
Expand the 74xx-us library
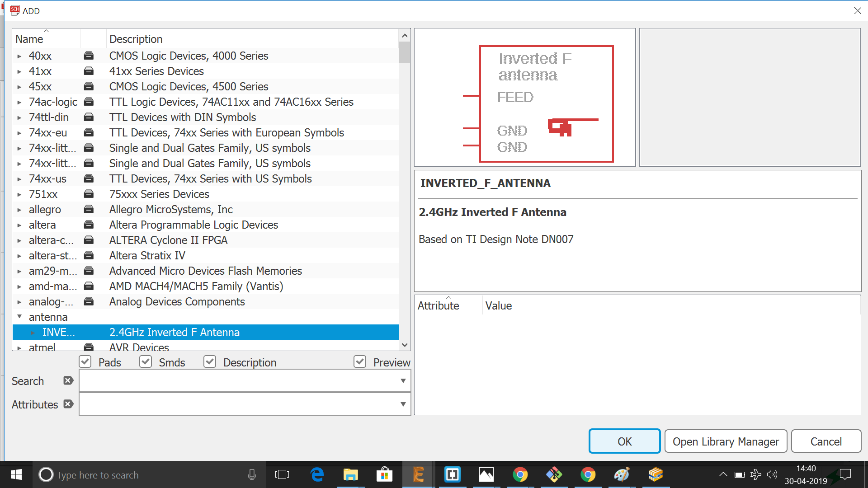tap(19, 179)
